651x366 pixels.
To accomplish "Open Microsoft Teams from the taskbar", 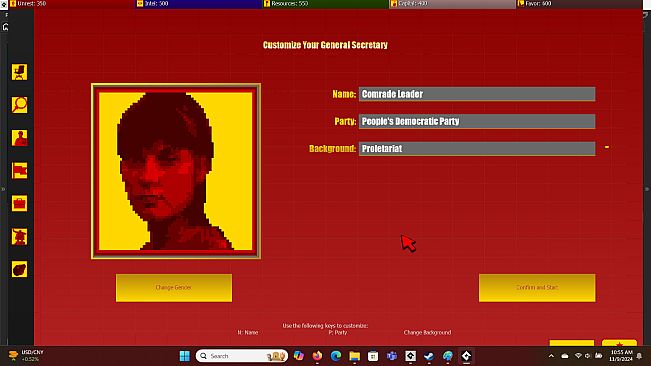I will [x=392, y=356].
